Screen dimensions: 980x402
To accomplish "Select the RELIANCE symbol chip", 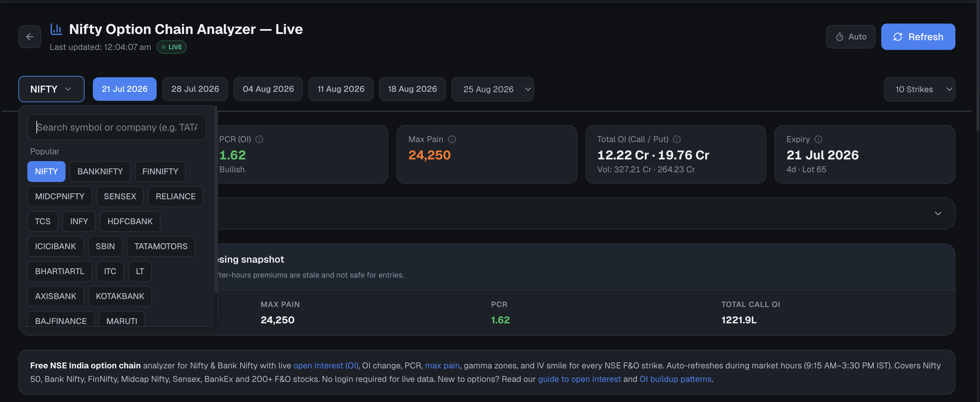I will coord(175,196).
